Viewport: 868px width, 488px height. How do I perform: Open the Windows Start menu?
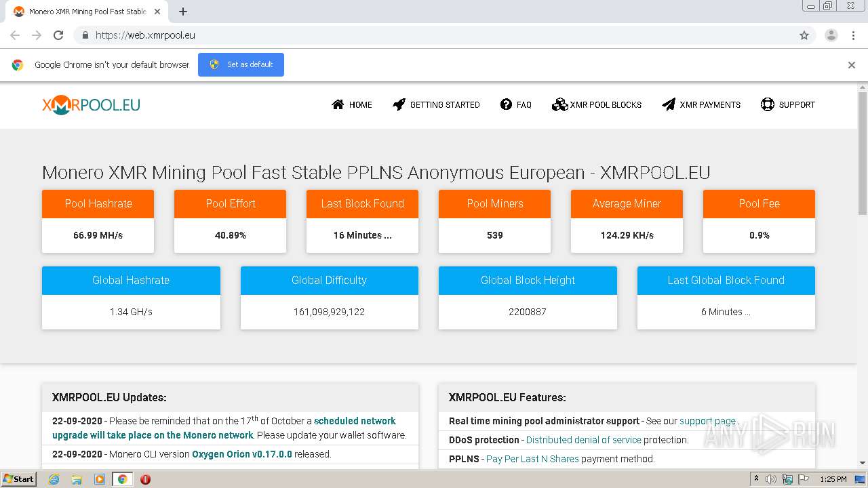click(19, 479)
